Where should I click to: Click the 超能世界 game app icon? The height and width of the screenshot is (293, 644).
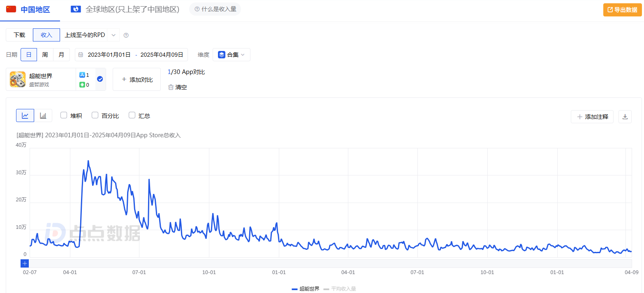click(18, 79)
